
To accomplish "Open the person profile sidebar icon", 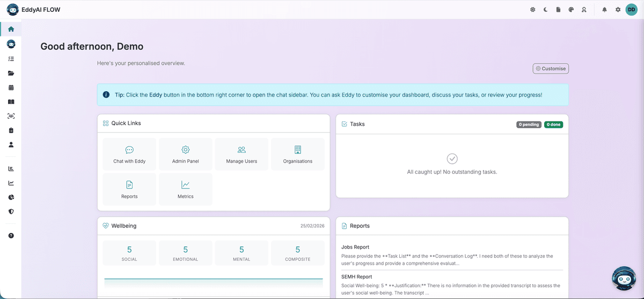I will pos(11,144).
